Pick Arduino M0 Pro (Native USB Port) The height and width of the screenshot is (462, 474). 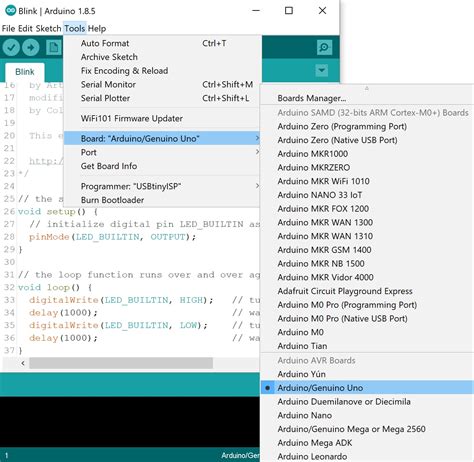point(367,318)
